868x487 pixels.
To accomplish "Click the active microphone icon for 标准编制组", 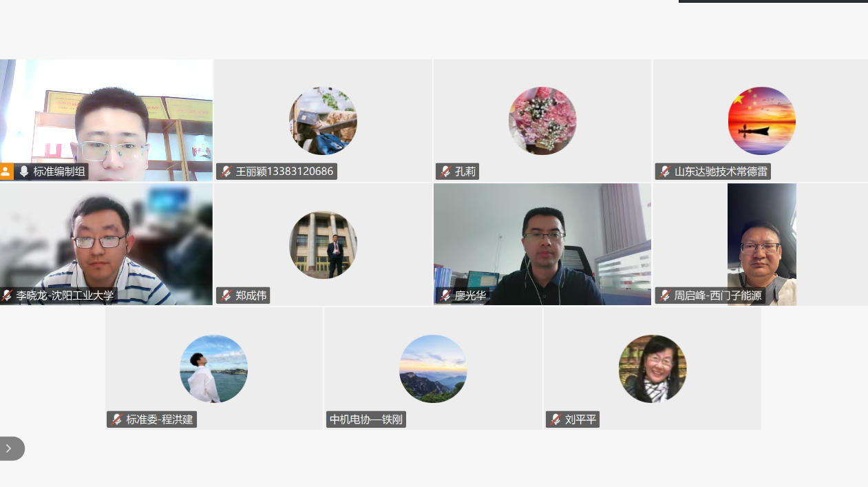I will pyautogui.click(x=24, y=172).
